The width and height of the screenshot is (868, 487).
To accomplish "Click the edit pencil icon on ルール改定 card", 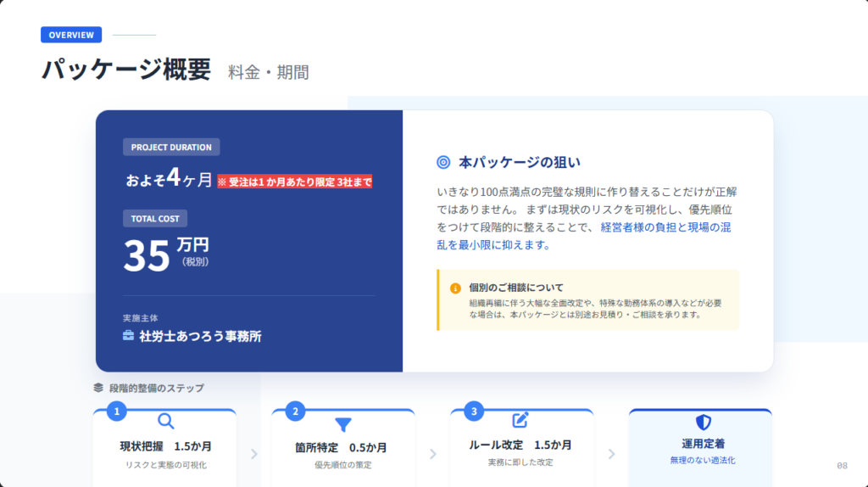I will 520,420.
